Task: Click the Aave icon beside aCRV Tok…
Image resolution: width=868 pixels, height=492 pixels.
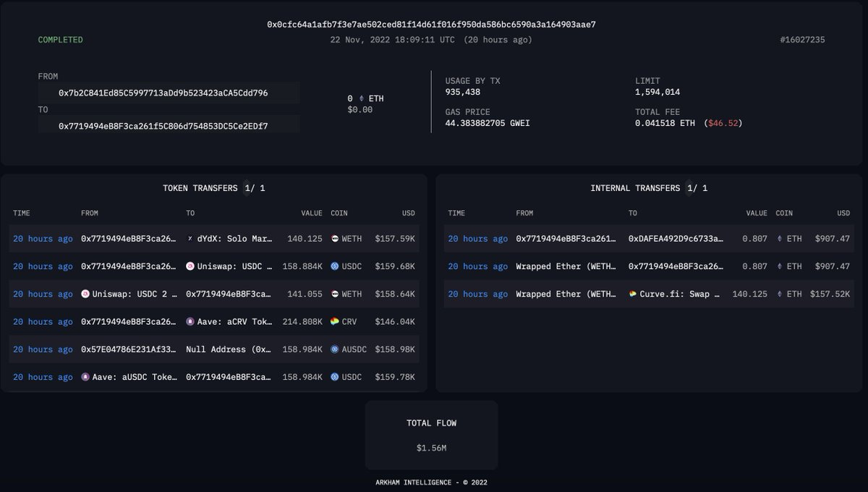Action: coord(190,321)
